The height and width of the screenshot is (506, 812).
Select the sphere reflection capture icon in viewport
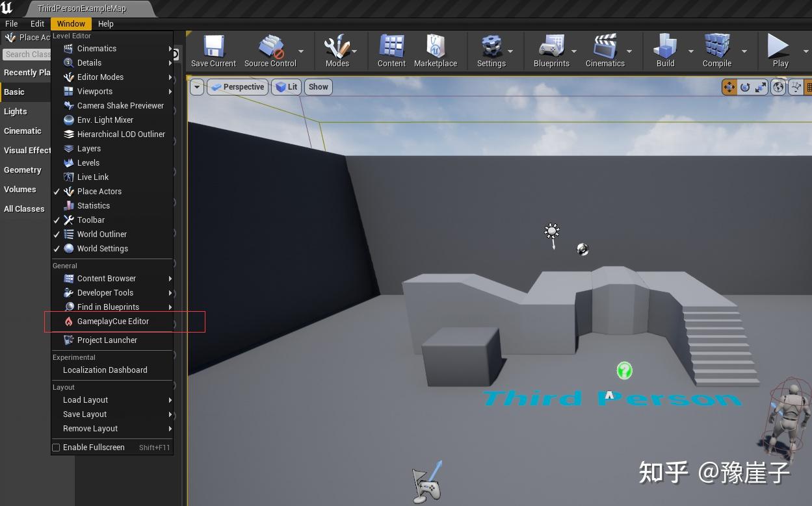pos(583,249)
